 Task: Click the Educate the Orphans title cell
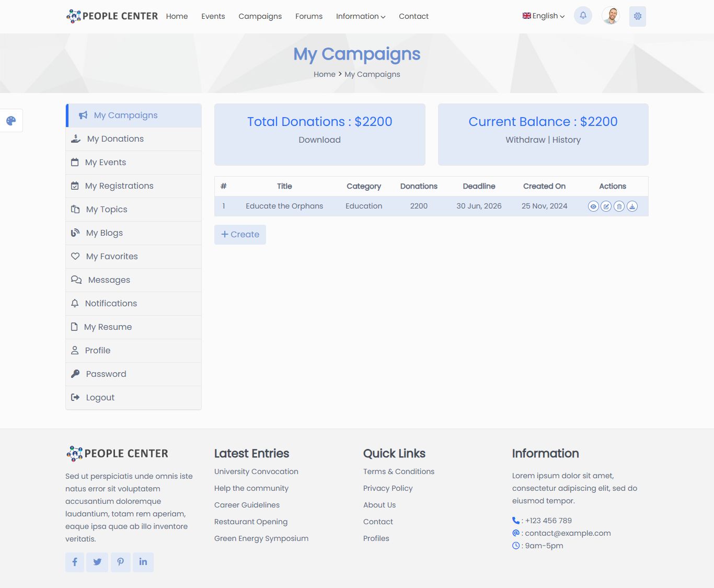(284, 206)
